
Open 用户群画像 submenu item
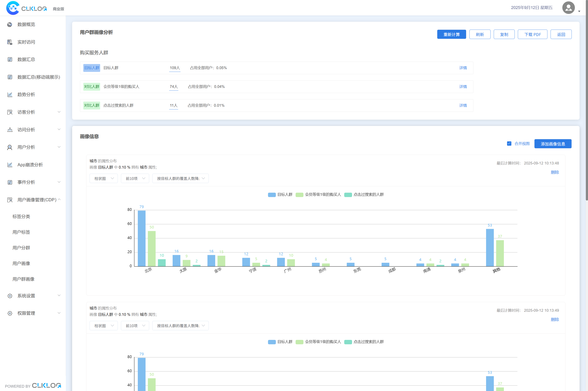tap(24, 279)
